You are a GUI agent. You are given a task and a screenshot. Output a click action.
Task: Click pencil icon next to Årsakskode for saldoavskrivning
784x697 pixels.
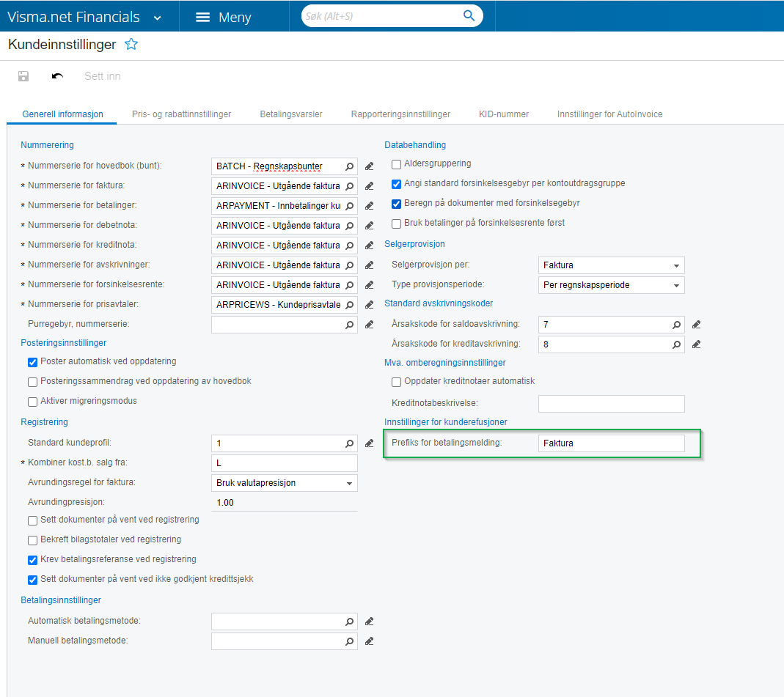coord(697,325)
